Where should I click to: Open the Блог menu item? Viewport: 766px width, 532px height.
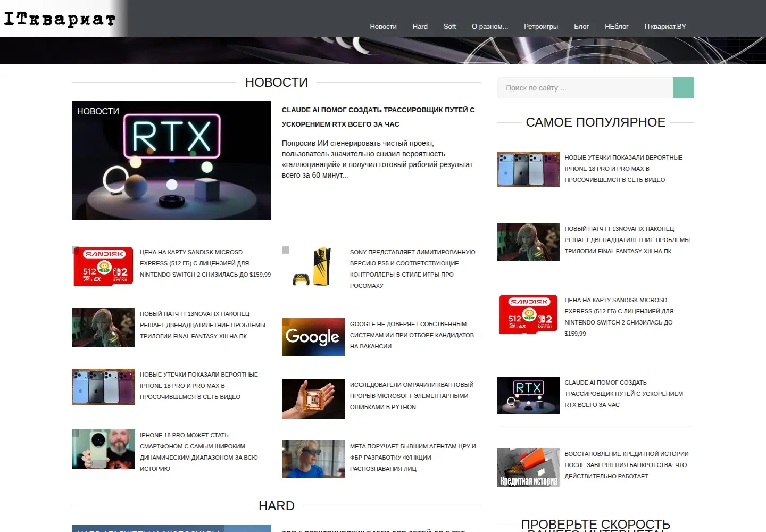tap(581, 26)
